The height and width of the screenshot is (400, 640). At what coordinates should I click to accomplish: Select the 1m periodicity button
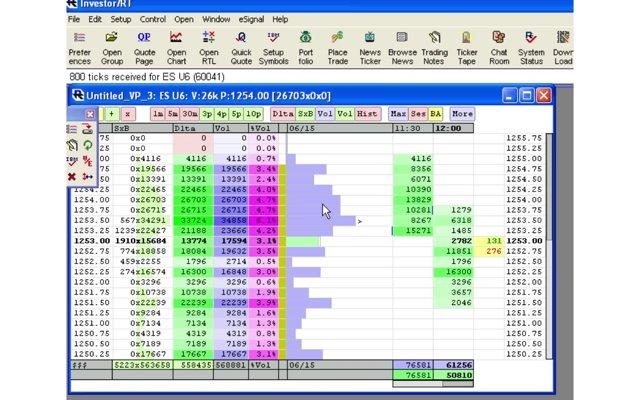(158, 114)
